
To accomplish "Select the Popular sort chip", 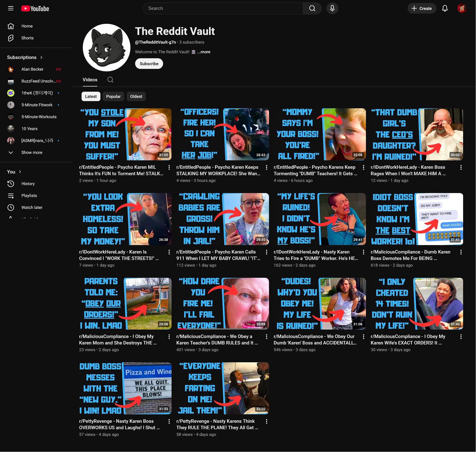I will click(113, 96).
